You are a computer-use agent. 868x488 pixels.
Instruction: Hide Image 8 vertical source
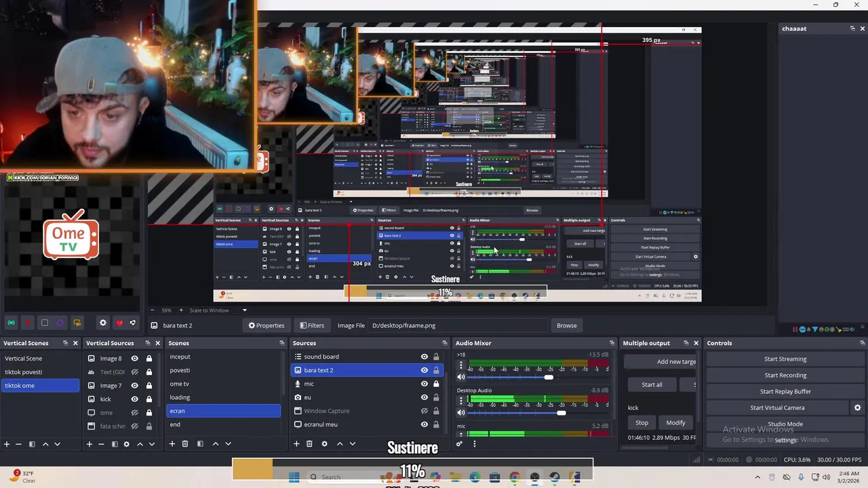coord(134,359)
